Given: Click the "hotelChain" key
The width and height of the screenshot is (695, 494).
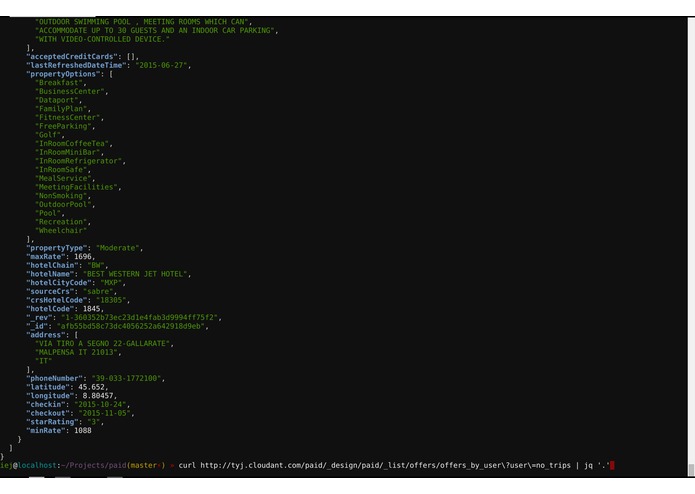Looking at the screenshot, I should tap(52, 265).
